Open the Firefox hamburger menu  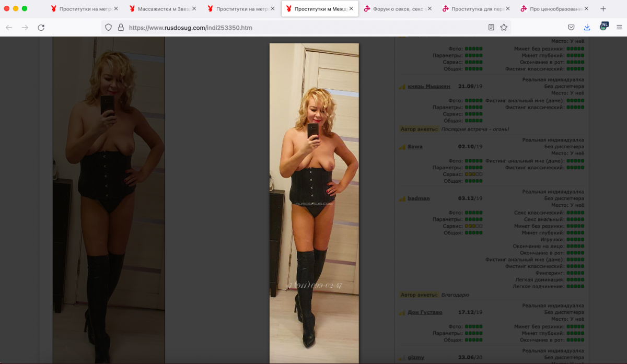619,27
